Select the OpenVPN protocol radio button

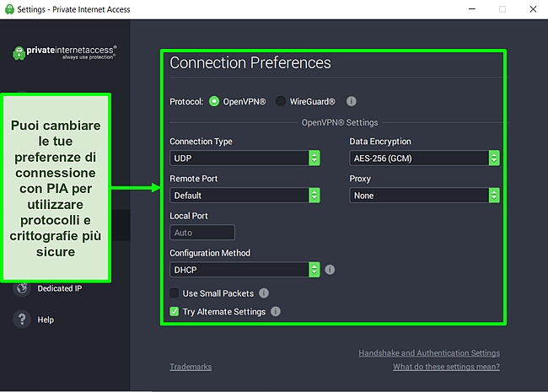pos(214,101)
